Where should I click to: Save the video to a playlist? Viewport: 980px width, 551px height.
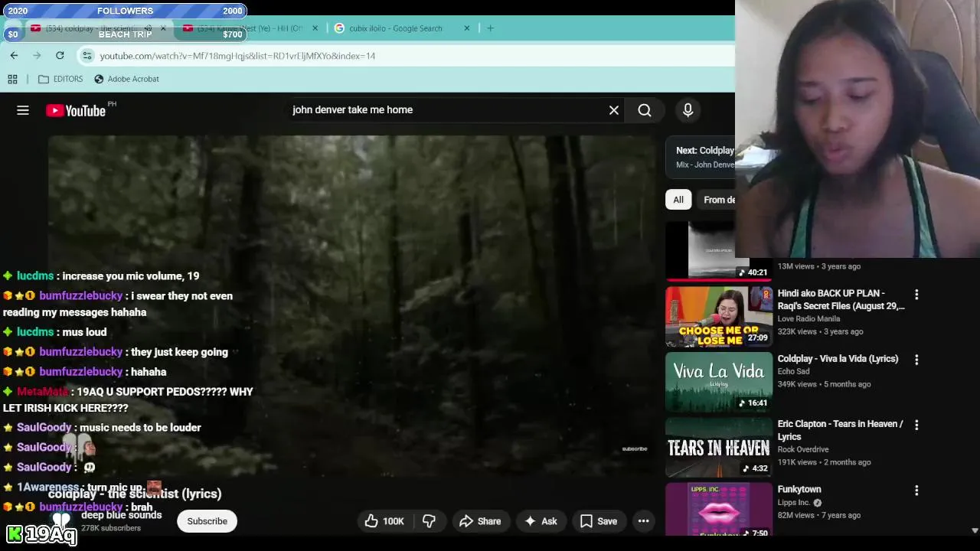599,521
